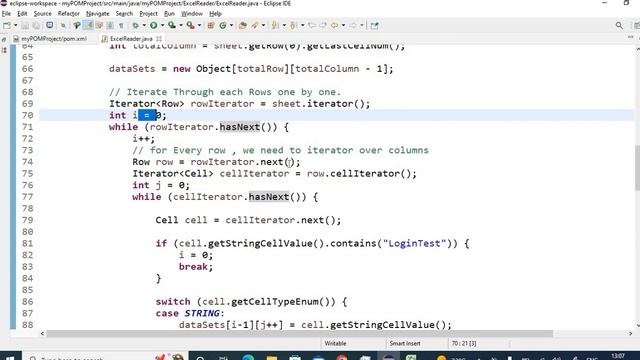Click the cellIterator variable on line 75
The image size is (640, 360).
point(254,174)
